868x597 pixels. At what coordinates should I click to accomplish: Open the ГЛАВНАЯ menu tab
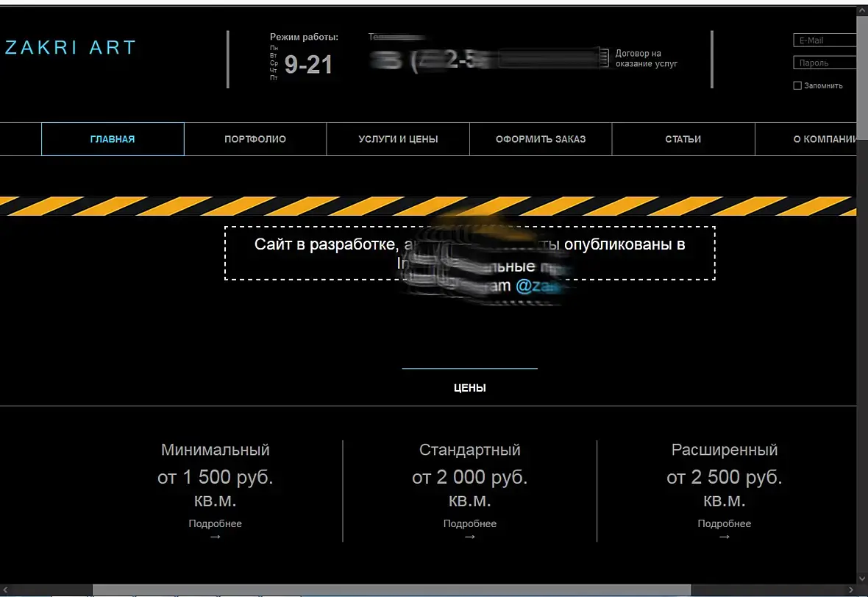[x=113, y=139]
